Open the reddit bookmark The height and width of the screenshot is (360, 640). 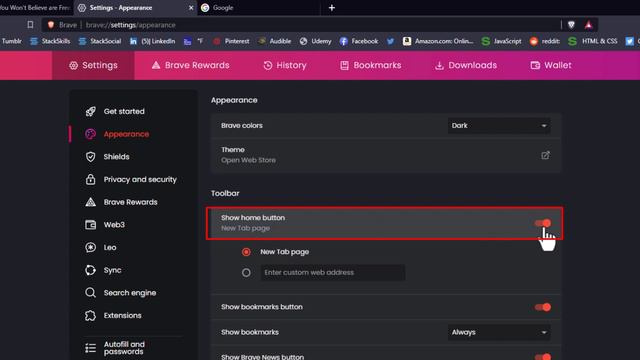pos(545,41)
